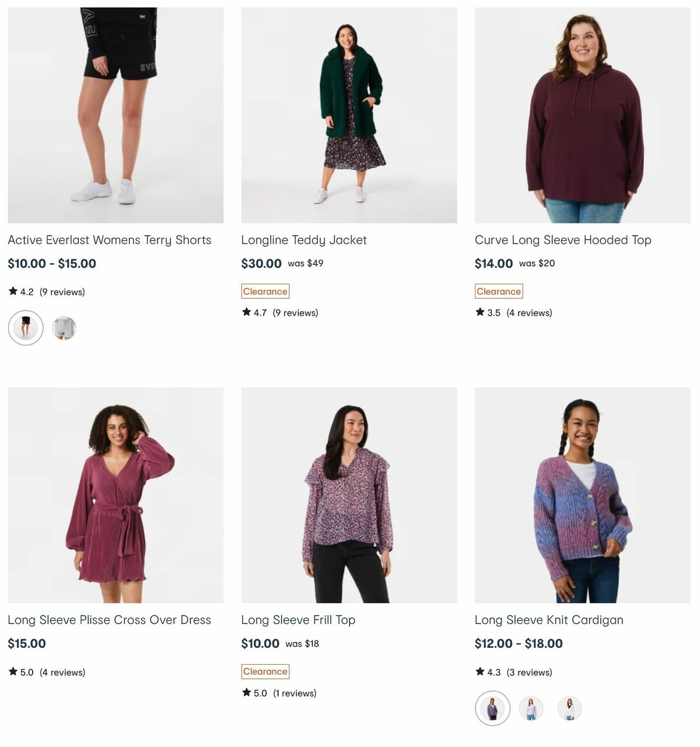Click the star icon next to 4.2 rating
This screenshot has width=700, height=747.
(x=13, y=291)
